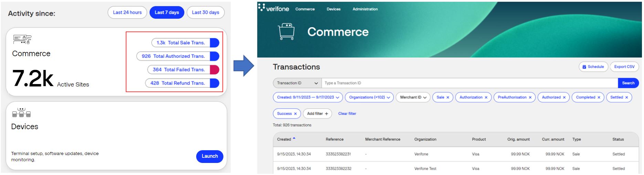The width and height of the screenshot is (644, 175).
Task: Open the Administration menu
Action: 365,9
